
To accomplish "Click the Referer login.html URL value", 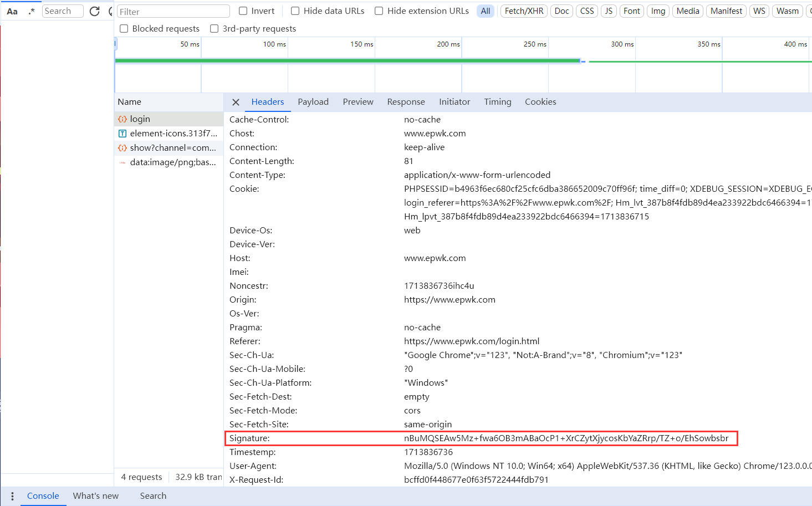I will [472, 341].
